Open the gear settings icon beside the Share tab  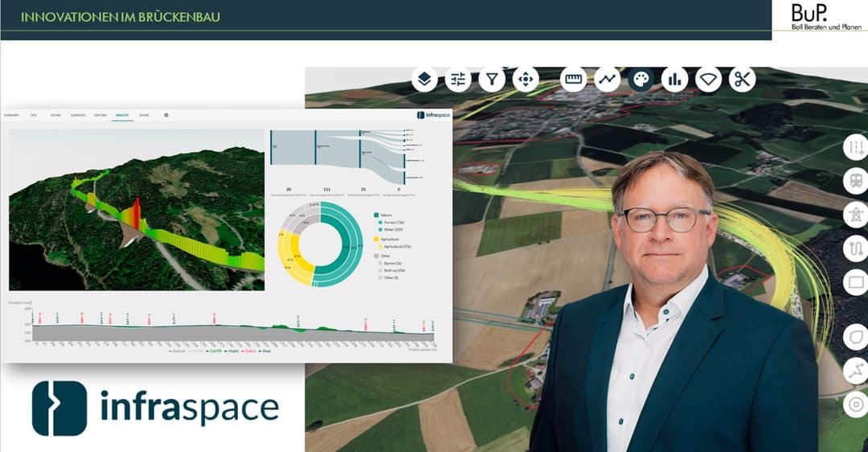(166, 115)
